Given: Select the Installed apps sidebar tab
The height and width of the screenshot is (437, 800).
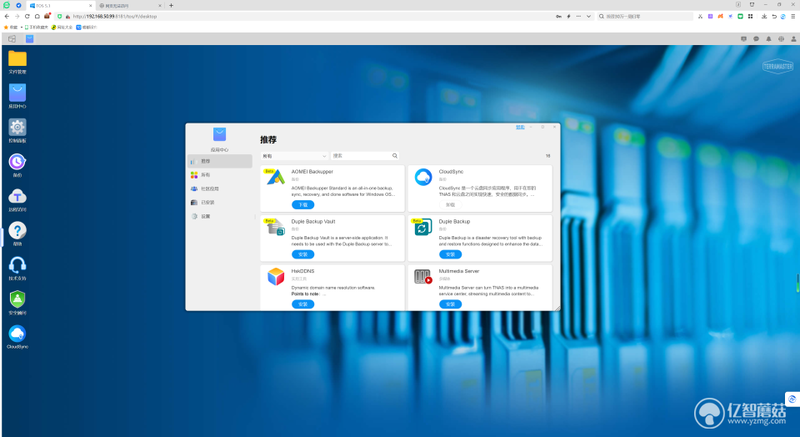Looking at the screenshot, I should coord(220,202).
